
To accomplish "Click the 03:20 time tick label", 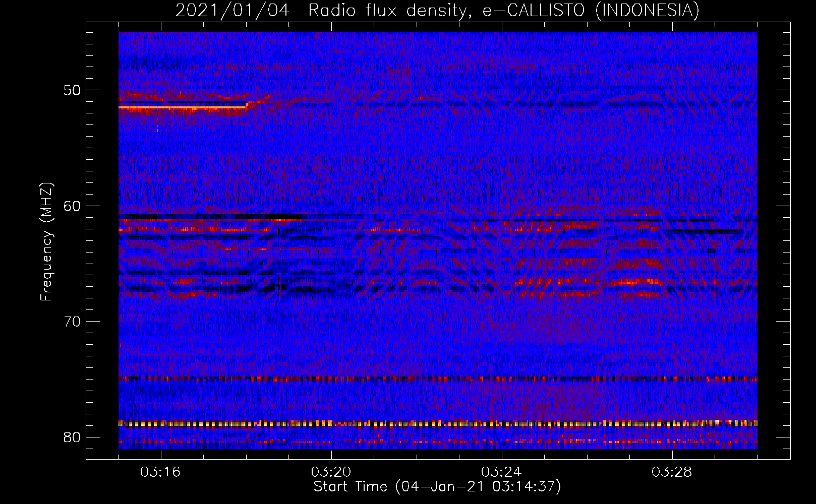I will tap(331, 472).
